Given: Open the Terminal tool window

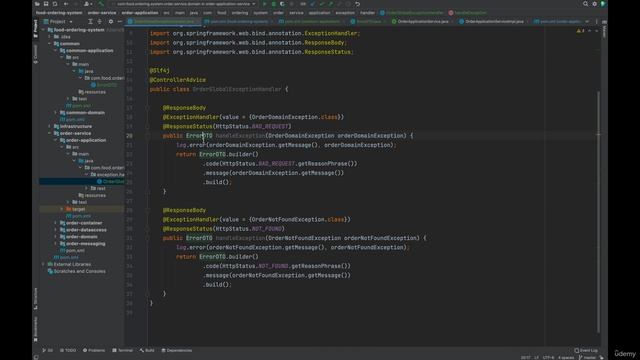Looking at the screenshot, I should pos(123,350).
